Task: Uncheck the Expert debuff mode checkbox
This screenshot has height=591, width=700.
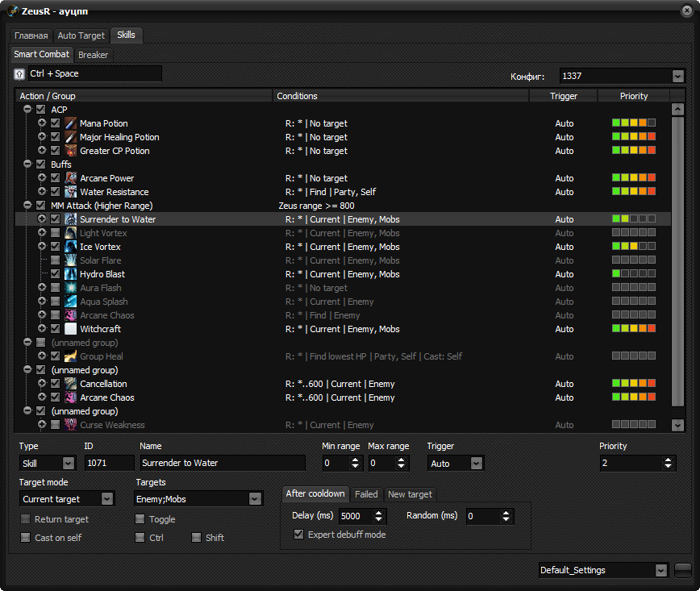Action: (x=298, y=535)
